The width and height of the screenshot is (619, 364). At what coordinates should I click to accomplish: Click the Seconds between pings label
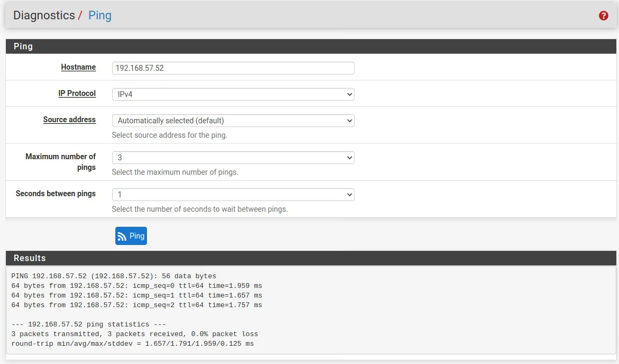[56, 194]
